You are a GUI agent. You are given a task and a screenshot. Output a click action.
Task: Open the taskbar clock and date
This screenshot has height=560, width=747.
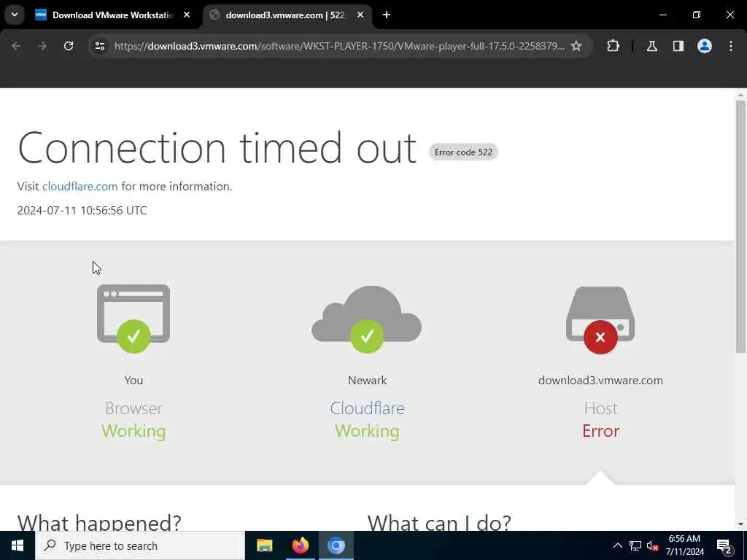(684, 545)
